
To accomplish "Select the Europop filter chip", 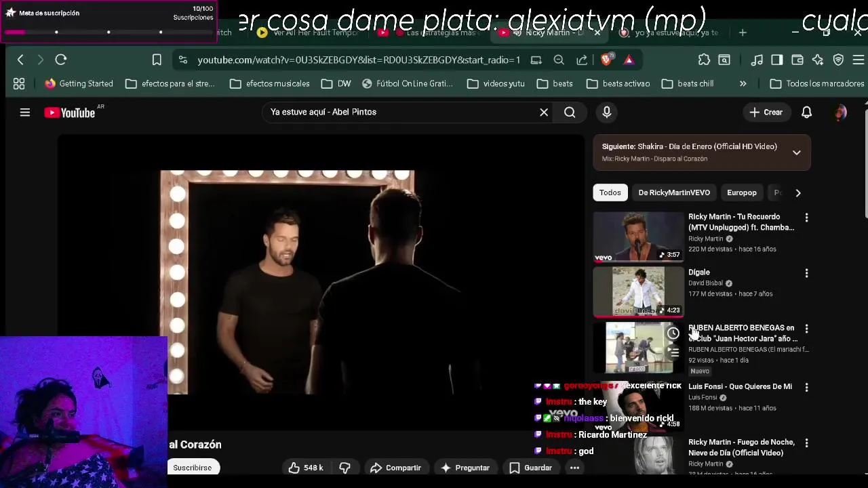I will tap(741, 192).
